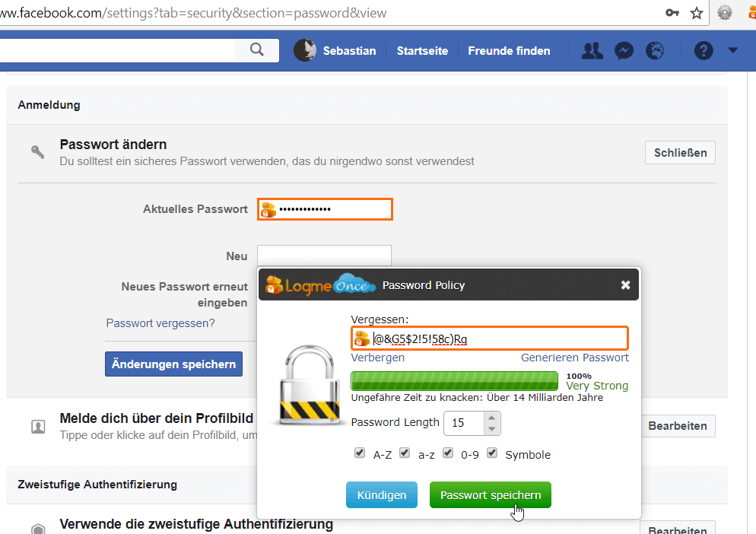This screenshot has height=534, width=756.
Task: Focus the Neu password field
Action: tap(324, 256)
